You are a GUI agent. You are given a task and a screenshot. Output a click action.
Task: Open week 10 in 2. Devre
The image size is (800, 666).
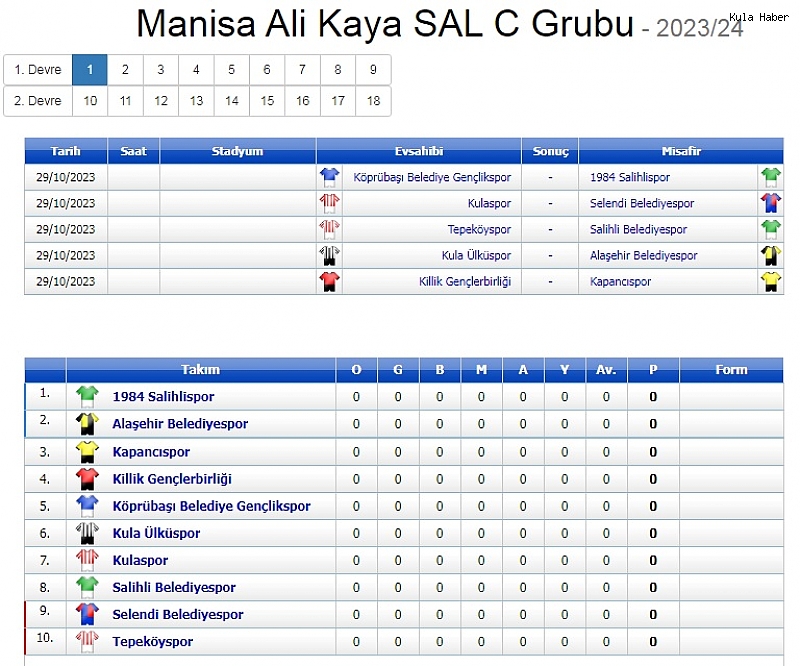click(90, 101)
